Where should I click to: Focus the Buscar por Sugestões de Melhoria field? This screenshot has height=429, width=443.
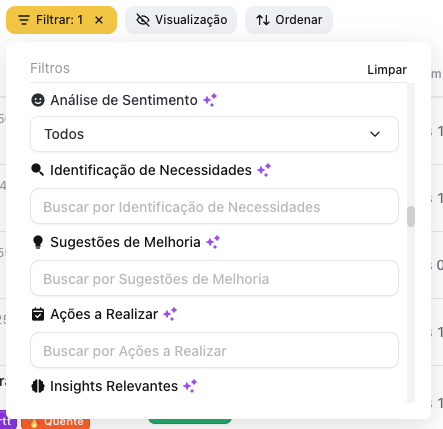click(214, 278)
